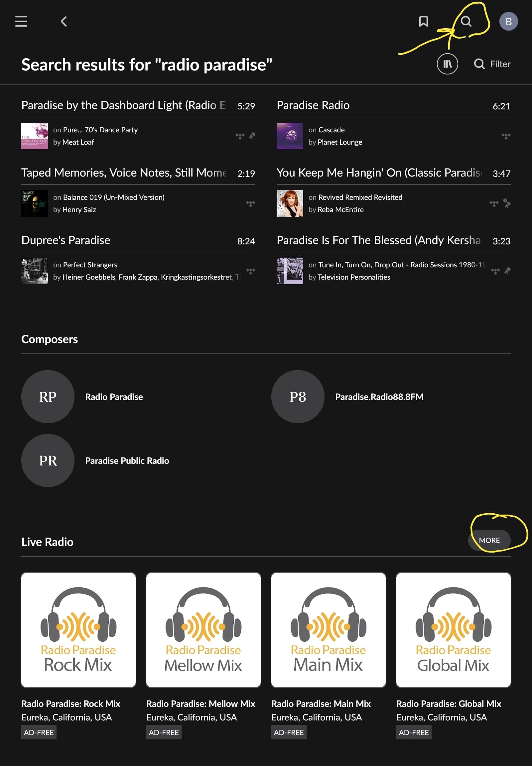
Task: Click TIDAL icon on the Perfect Strangers row
Action: coord(251,271)
